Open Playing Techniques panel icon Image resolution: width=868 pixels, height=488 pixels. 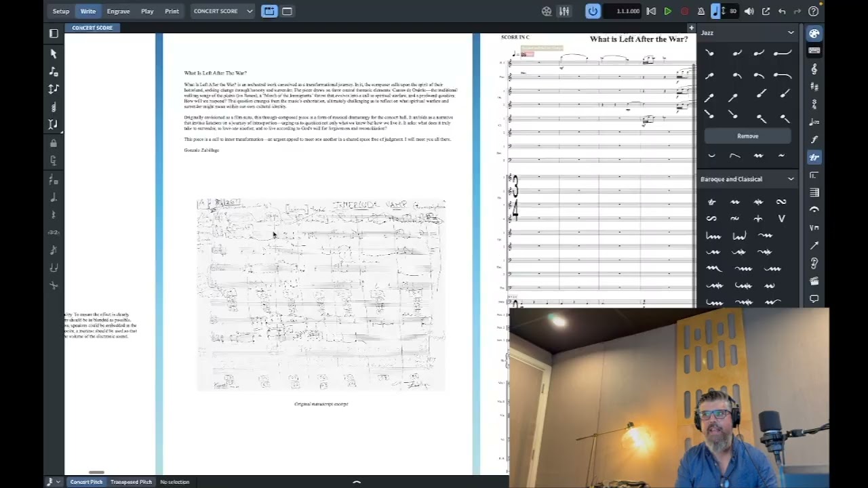click(814, 228)
